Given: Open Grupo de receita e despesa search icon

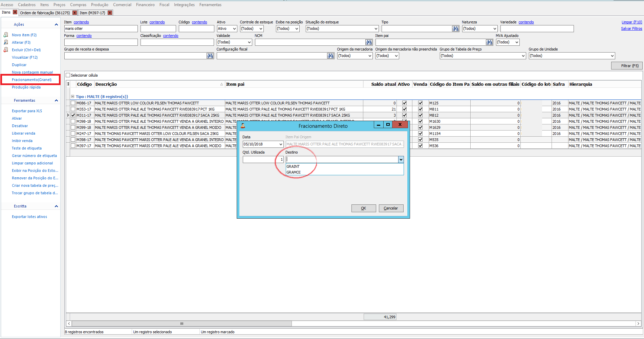Looking at the screenshot, I should 210,56.
